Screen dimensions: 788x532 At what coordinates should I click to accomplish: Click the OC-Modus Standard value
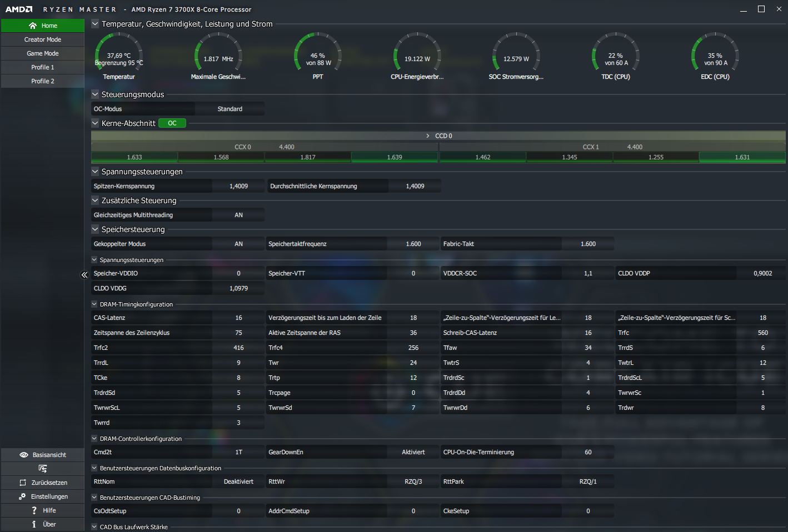(230, 109)
